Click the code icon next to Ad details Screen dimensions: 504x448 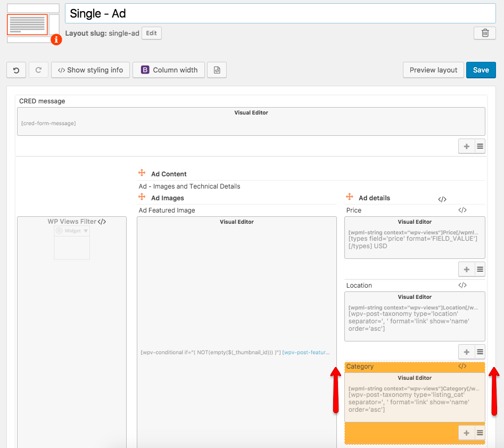tap(442, 199)
